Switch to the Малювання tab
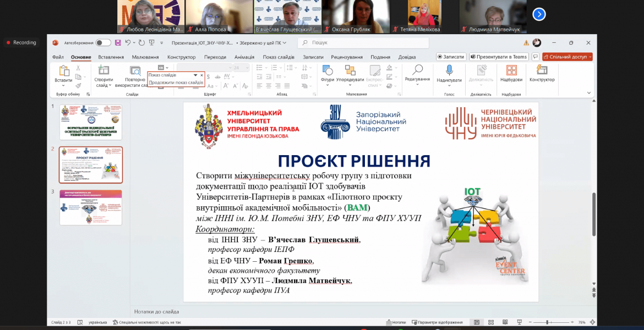The width and height of the screenshot is (644, 330). point(145,57)
